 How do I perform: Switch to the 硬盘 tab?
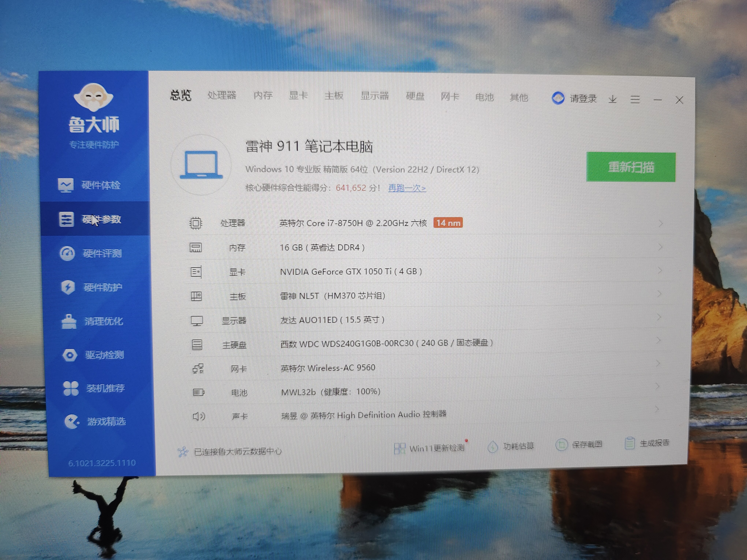415,97
